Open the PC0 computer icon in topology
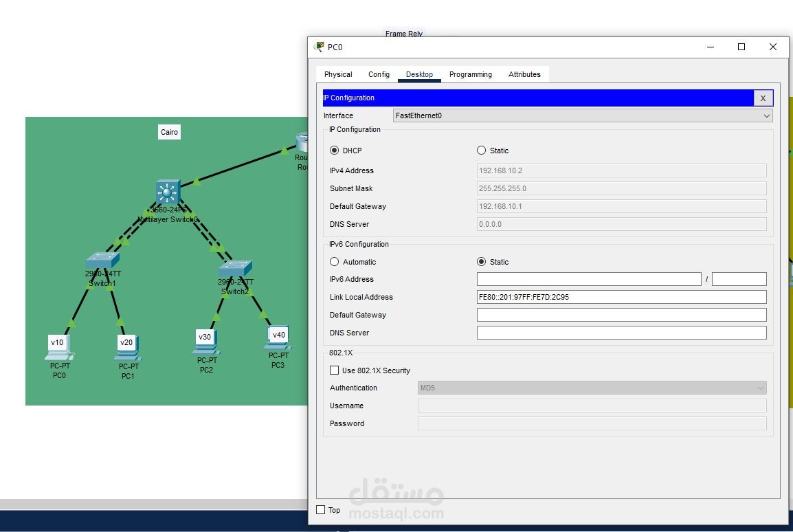 60,348
